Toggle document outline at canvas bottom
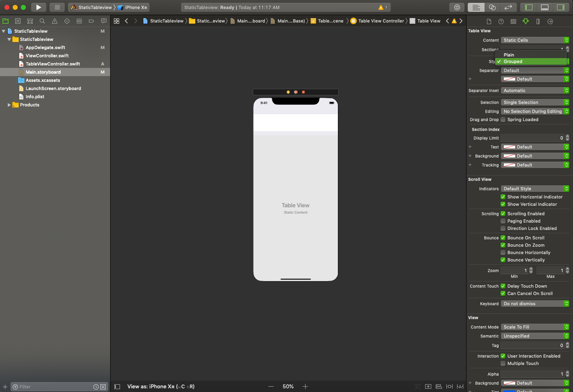573x392 pixels. [x=117, y=386]
